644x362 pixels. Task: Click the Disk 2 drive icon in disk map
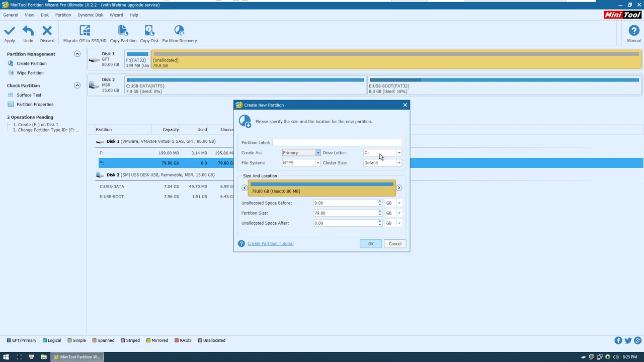[x=94, y=85]
